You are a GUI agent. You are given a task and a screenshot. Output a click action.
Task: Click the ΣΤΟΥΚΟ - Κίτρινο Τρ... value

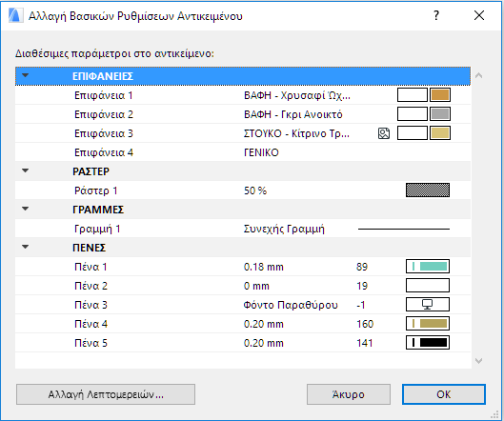coord(296,133)
